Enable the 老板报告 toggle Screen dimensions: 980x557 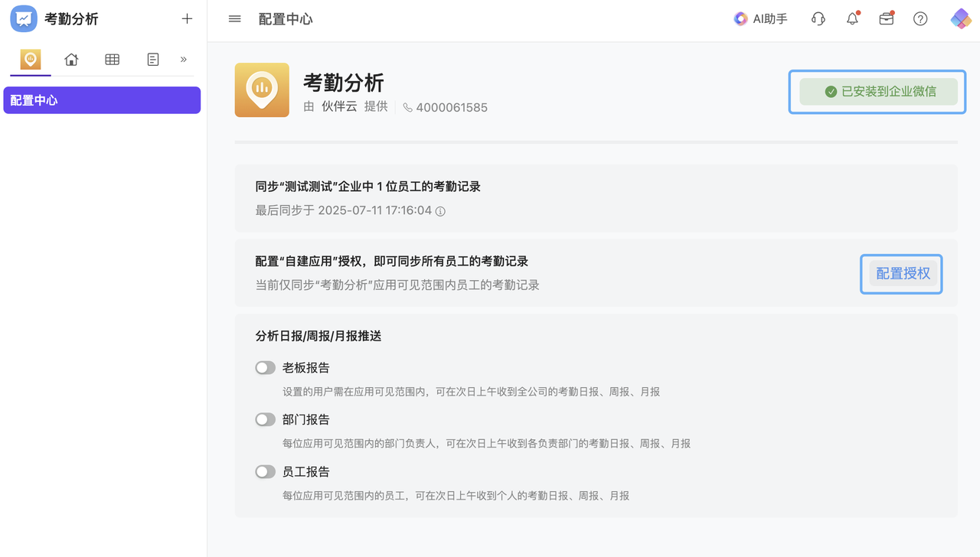pyautogui.click(x=265, y=368)
